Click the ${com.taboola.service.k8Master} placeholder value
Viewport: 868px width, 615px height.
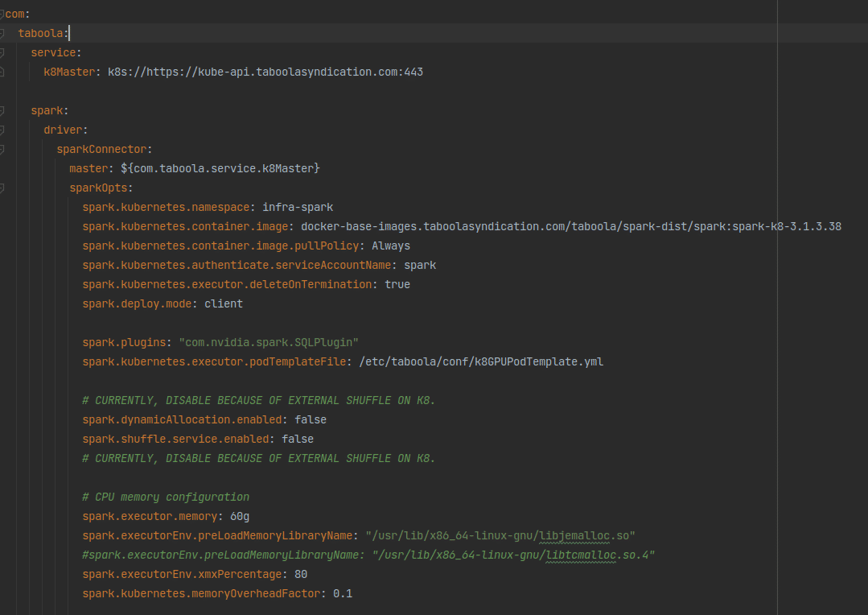click(220, 168)
